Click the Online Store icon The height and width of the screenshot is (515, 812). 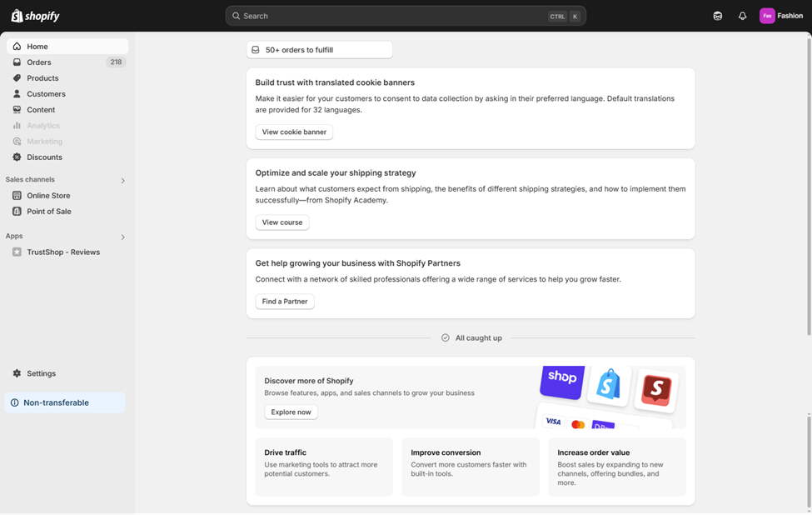click(x=17, y=195)
